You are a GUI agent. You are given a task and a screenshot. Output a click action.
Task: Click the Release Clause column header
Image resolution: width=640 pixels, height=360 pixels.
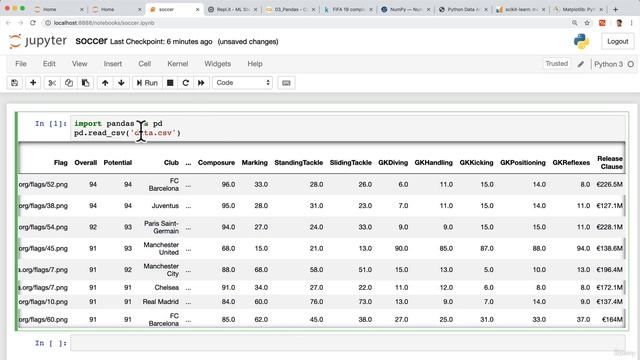click(x=610, y=162)
